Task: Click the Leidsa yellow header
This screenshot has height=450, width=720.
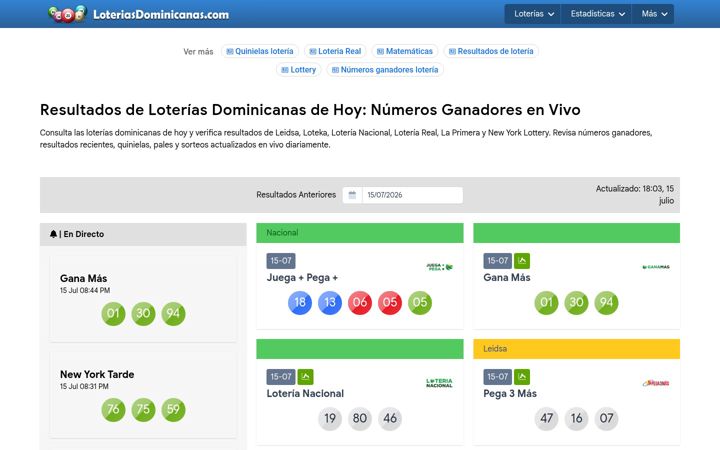Action: 576,349
